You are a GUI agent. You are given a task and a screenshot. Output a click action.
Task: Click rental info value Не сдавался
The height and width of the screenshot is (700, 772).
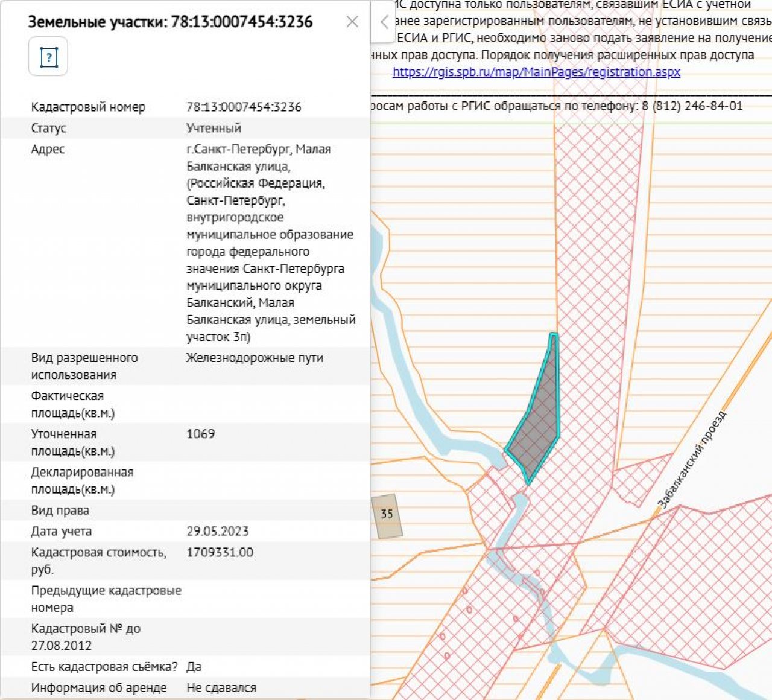coord(221,688)
